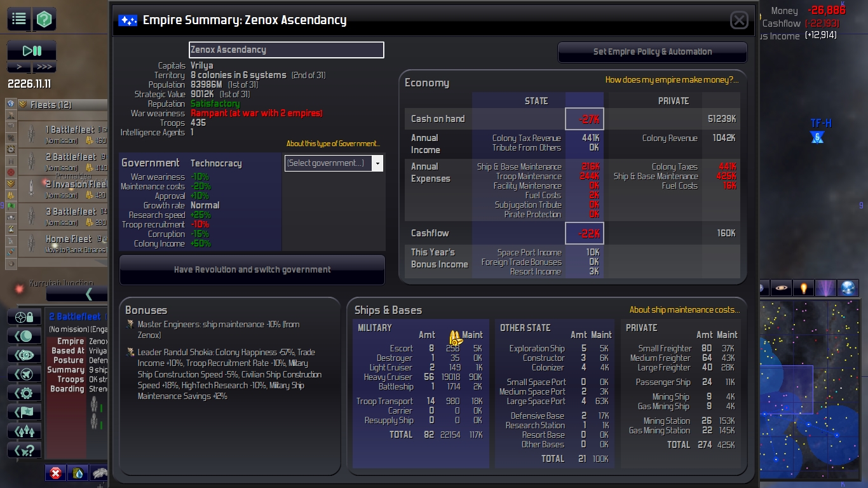Cycle to previous construction ship gear icon
Viewport: 868px width, 488px height.
[25, 393]
